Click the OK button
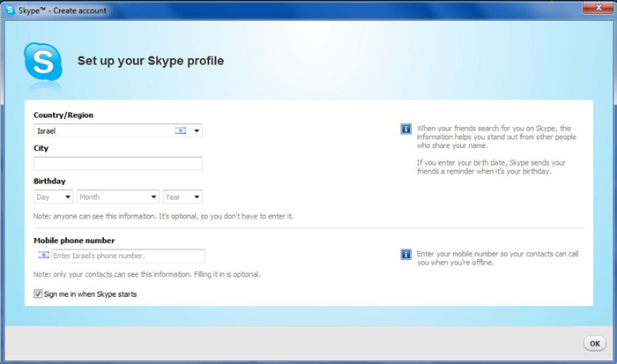This screenshot has width=617, height=364. [x=595, y=344]
